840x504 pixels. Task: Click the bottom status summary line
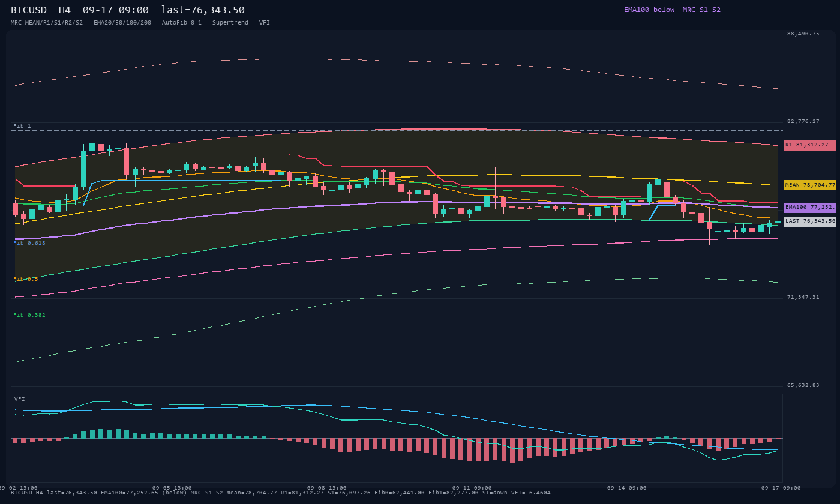[281, 493]
